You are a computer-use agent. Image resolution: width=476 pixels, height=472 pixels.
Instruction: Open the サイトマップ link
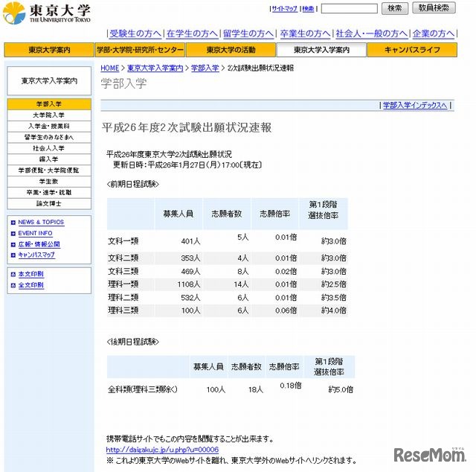(284, 9)
